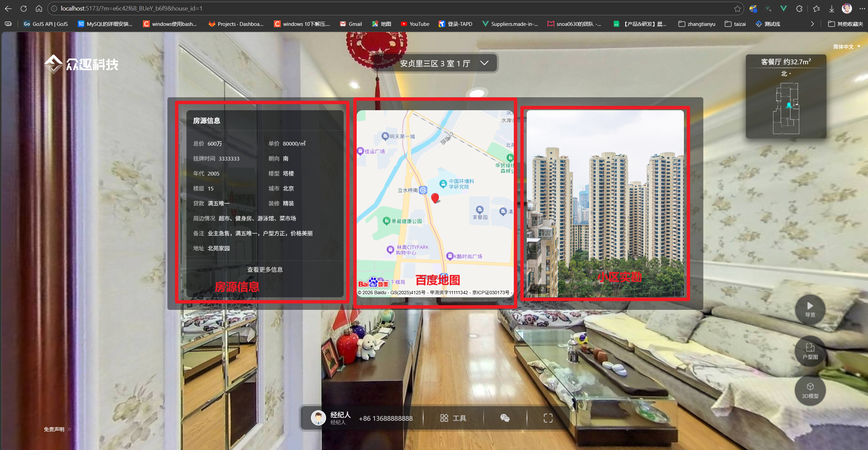Expand the zhangtianyu bookmark folder
The width and height of the screenshot is (868, 450).
697,24
